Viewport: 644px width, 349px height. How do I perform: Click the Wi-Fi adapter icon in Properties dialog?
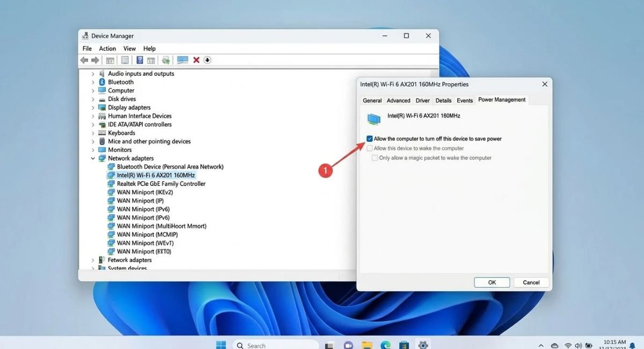tap(374, 119)
